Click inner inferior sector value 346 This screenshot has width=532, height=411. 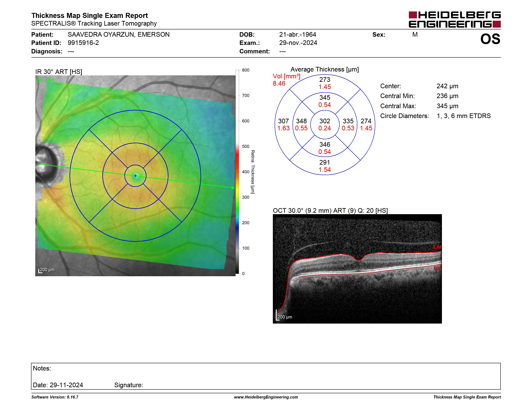tap(325, 144)
